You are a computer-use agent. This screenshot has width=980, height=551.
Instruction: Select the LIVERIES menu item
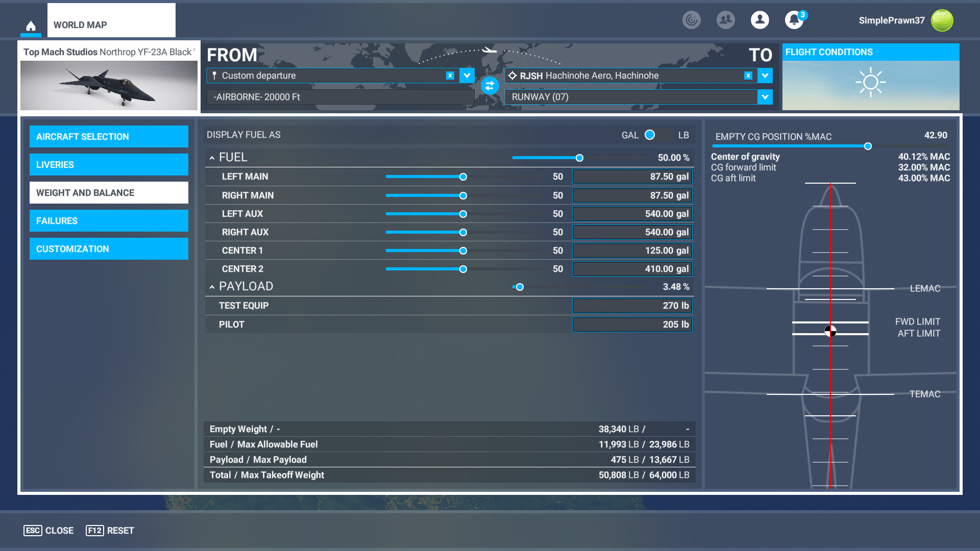point(109,165)
